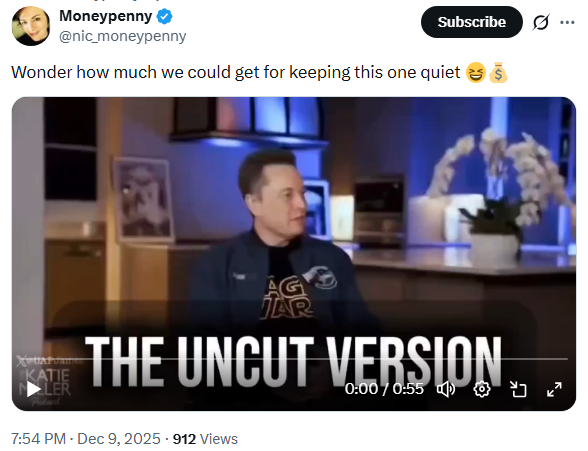Click the Katie Miller podcast watermark
This screenshot has width=588, height=451.
point(45,382)
